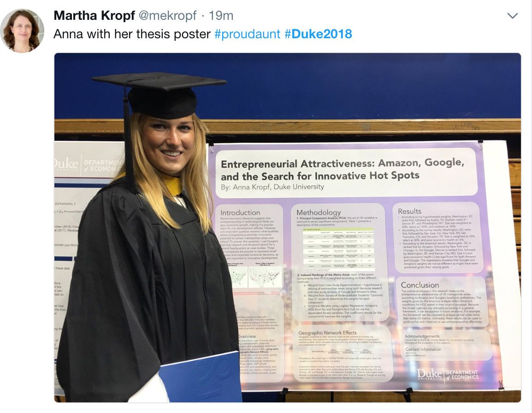The width and height of the screenshot is (532, 413).
Task: Click Martha Kropf's profile avatar
Action: click(x=23, y=31)
